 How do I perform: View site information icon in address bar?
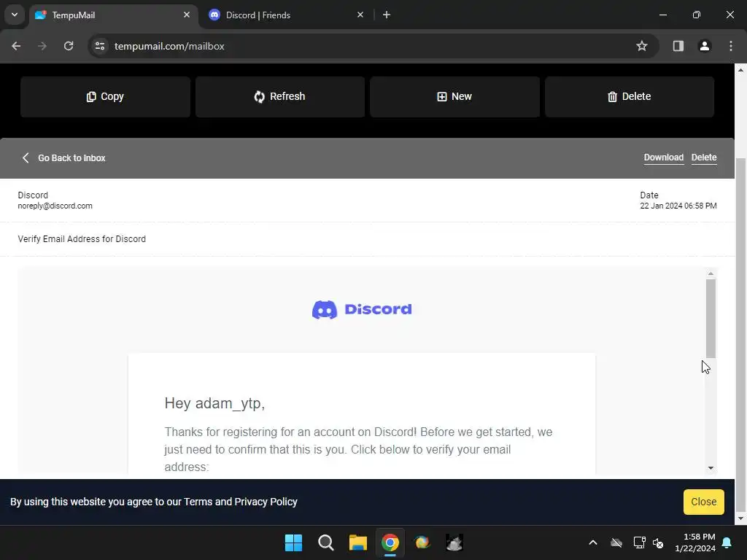(99, 46)
